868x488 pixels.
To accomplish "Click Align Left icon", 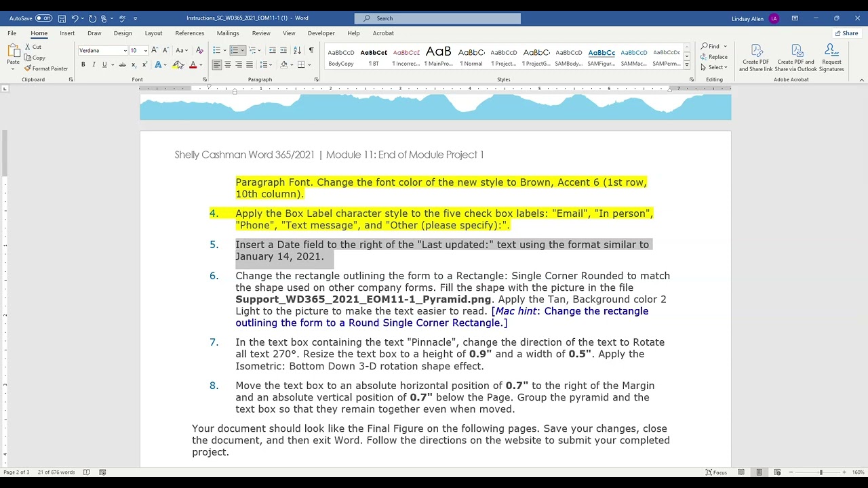I will pyautogui.click(x=217, y=65).
